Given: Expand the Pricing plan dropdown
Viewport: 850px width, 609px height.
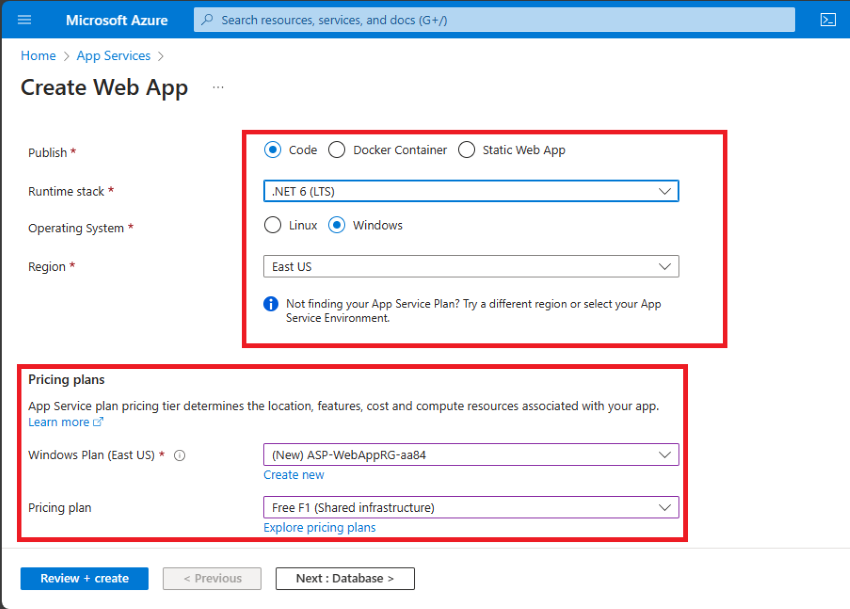Looking at the screenshot, I should point(664,507).
